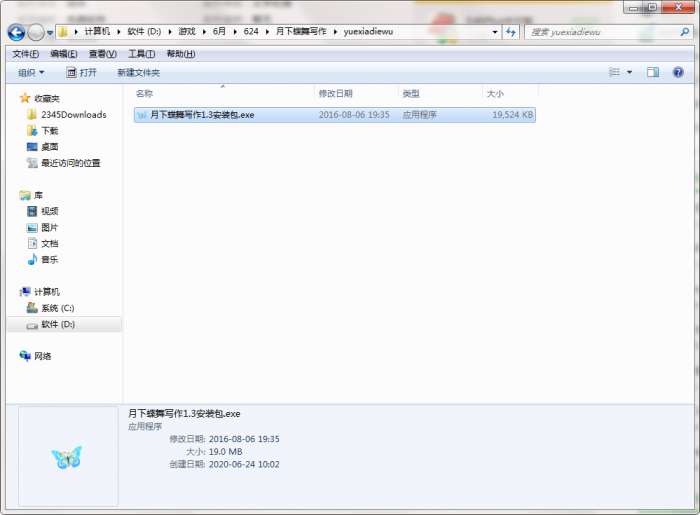Select 游戏 in the address breadcrumb
The width and height of the screenshot is (700, 515).
pyautogui.click(x=187, y=31)
